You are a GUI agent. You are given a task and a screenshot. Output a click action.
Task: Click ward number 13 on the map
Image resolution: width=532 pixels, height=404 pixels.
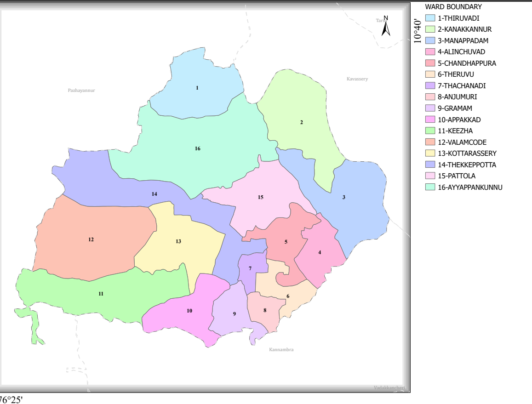point(178,241)
